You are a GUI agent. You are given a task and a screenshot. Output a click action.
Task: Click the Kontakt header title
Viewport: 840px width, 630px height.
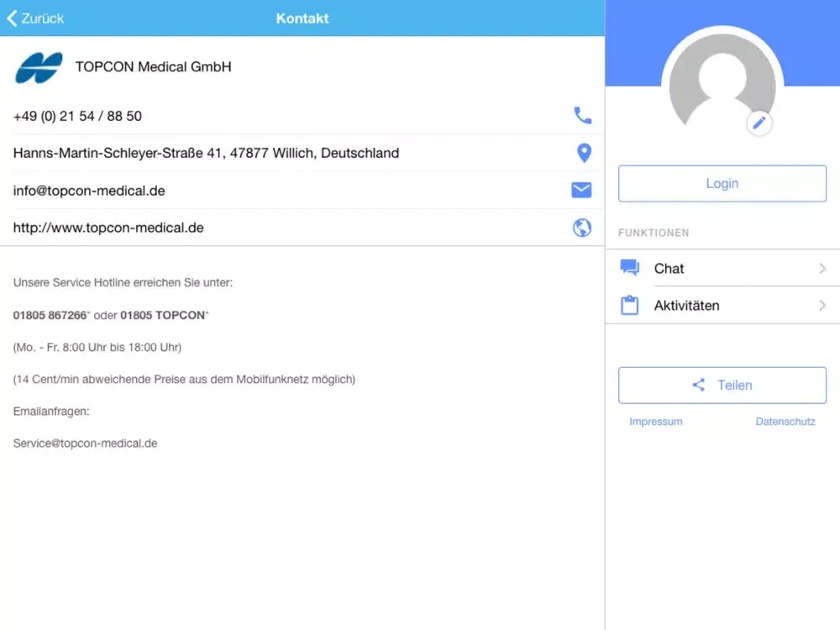(302, 18)
